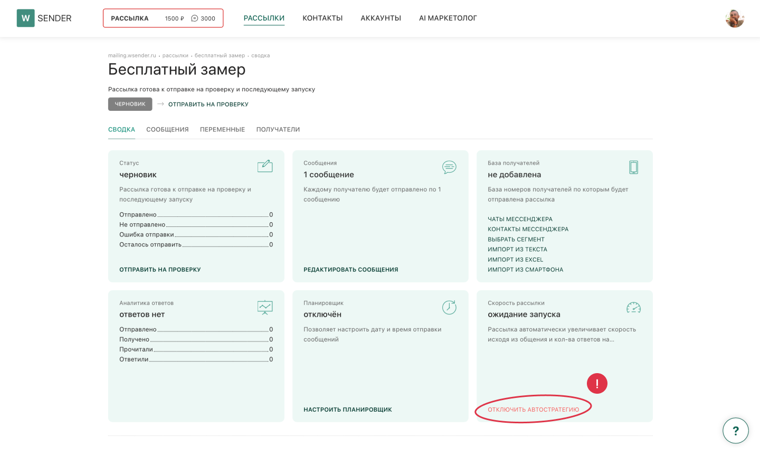Click the Не отправлено row in Статус card
The height and width of the screenshot is (456, 760).
click(196, 225)
